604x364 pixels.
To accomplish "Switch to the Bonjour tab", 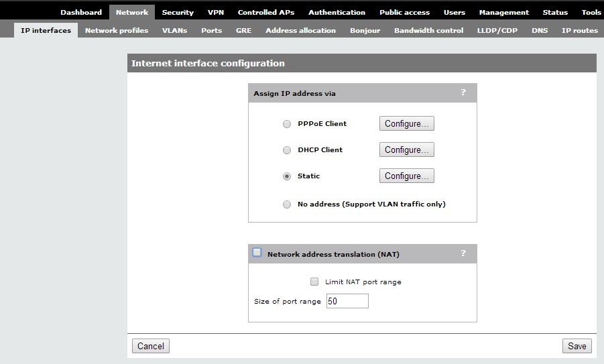I will 365,30.
